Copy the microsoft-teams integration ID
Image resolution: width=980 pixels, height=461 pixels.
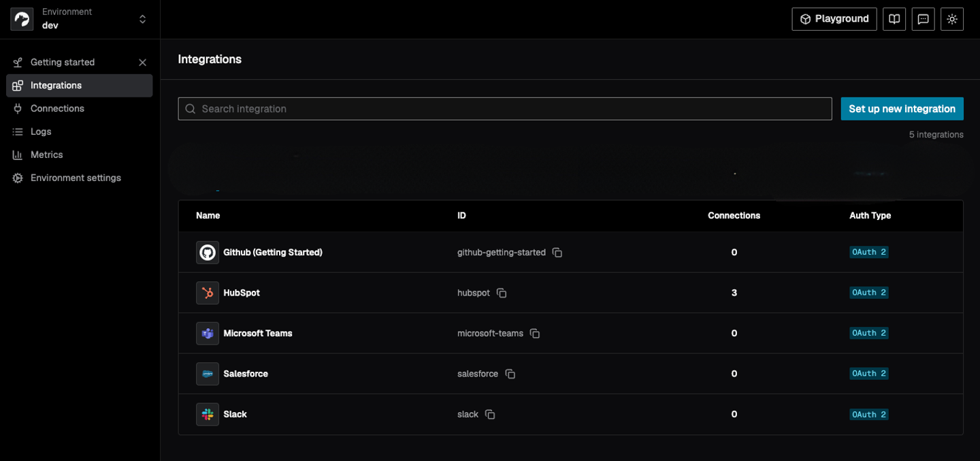coord(535,334)
